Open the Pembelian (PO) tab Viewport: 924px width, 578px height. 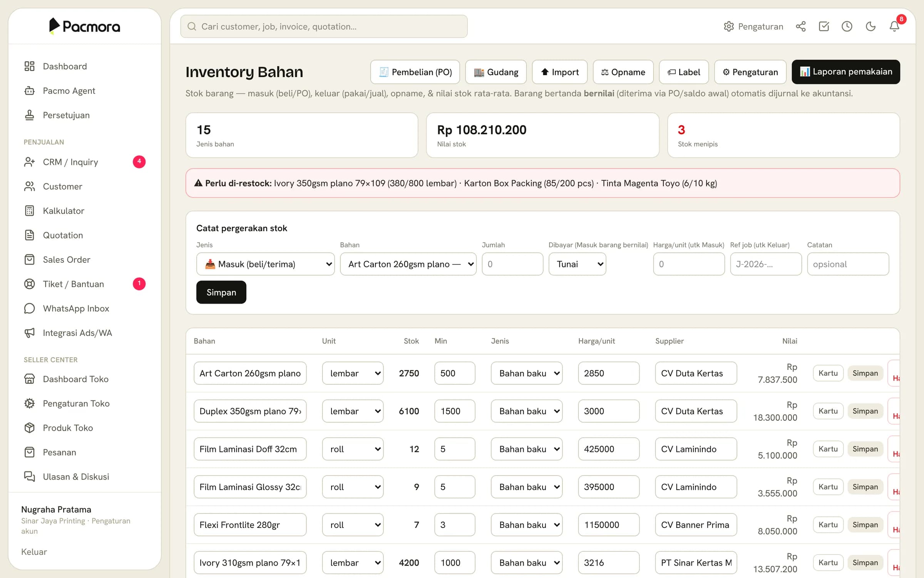click(415, 72)
